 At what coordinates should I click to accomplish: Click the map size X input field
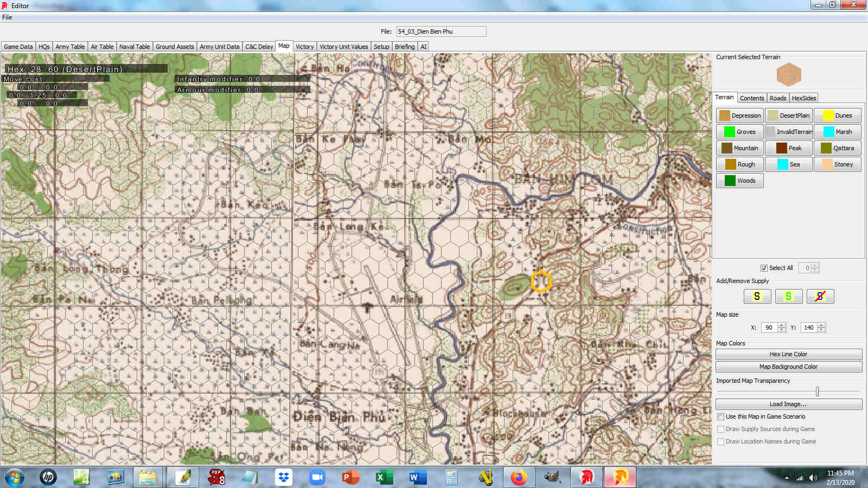(769, 328)
